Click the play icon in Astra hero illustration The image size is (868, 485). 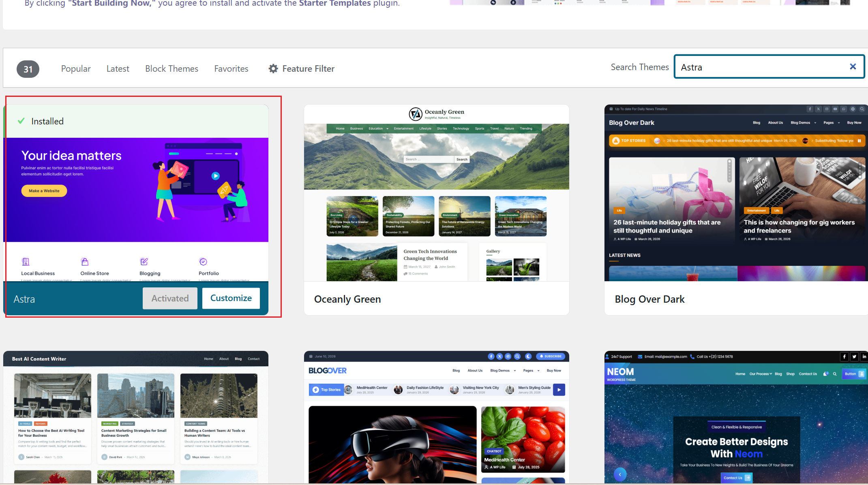pyautogui.click(x=216, y=176)
